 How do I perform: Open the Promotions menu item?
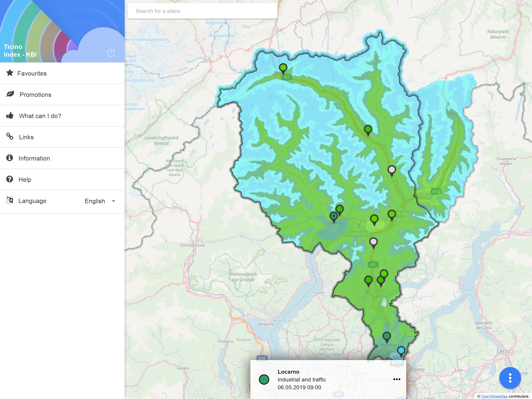coord(35,94)
